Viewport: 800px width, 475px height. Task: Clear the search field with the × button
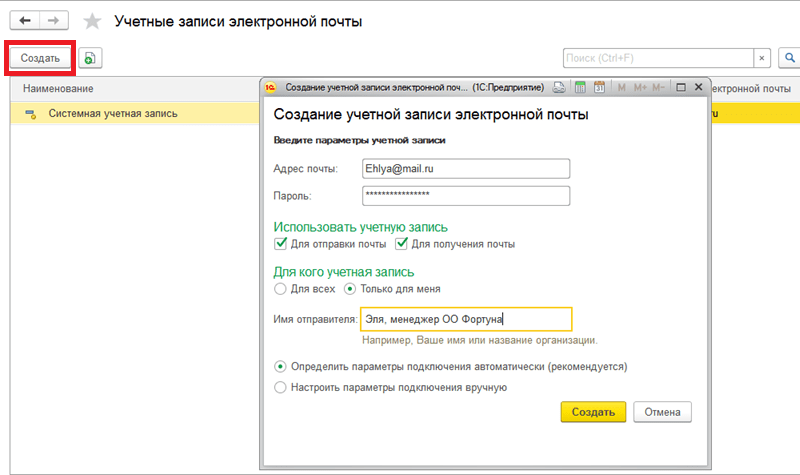tap(762, 58)
